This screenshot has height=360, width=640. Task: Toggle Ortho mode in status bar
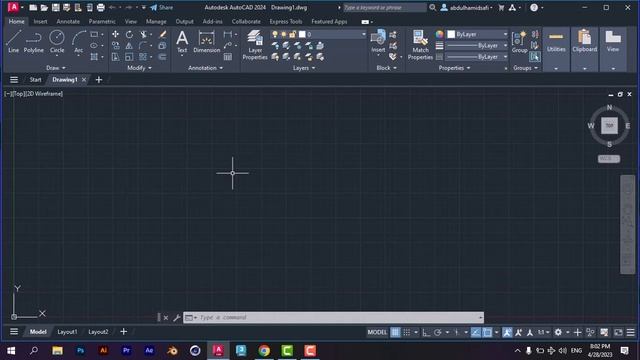tap(426, 332)
